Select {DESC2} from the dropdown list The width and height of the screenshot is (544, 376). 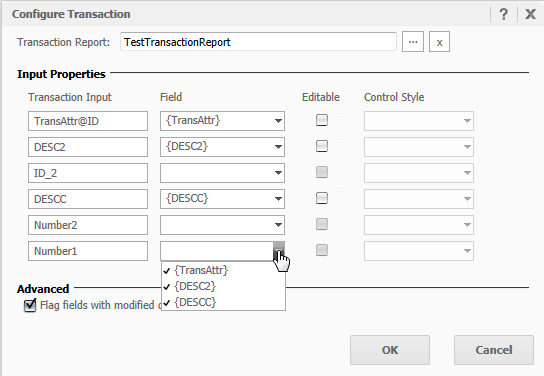(223, 286)
